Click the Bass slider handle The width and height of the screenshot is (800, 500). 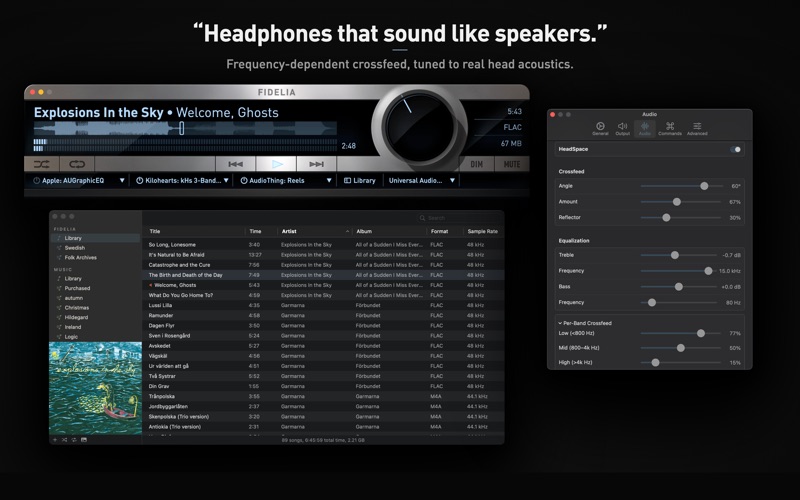pos(679,287)
